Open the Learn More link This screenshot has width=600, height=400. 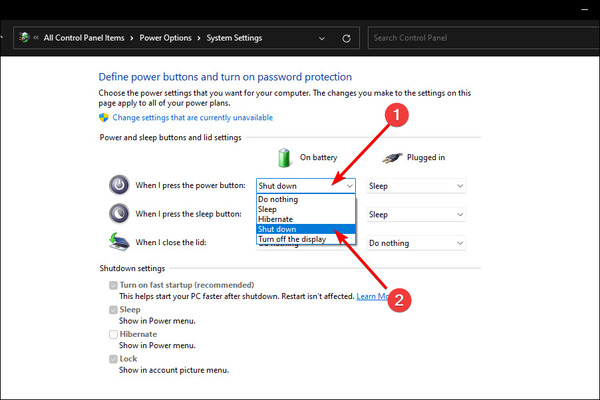pyautogui.click(x=373, y=296)
